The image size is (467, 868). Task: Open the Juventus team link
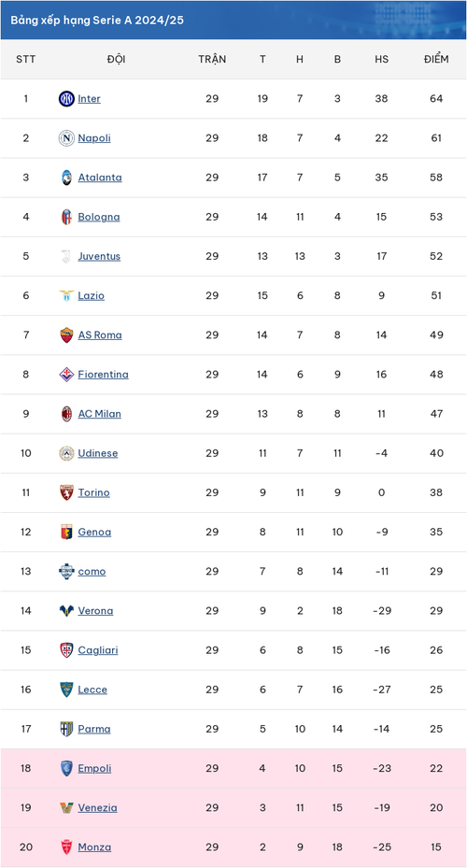[99, 256]
